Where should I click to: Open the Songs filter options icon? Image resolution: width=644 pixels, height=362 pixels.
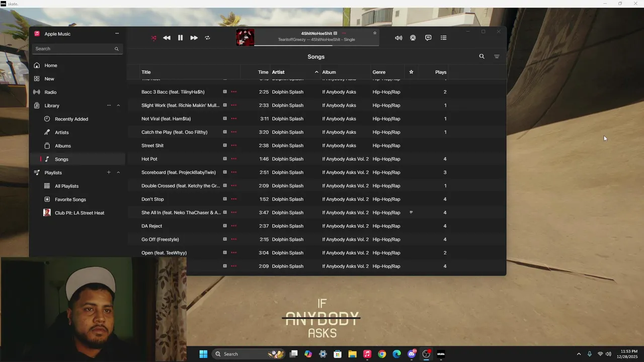point(497,56)
